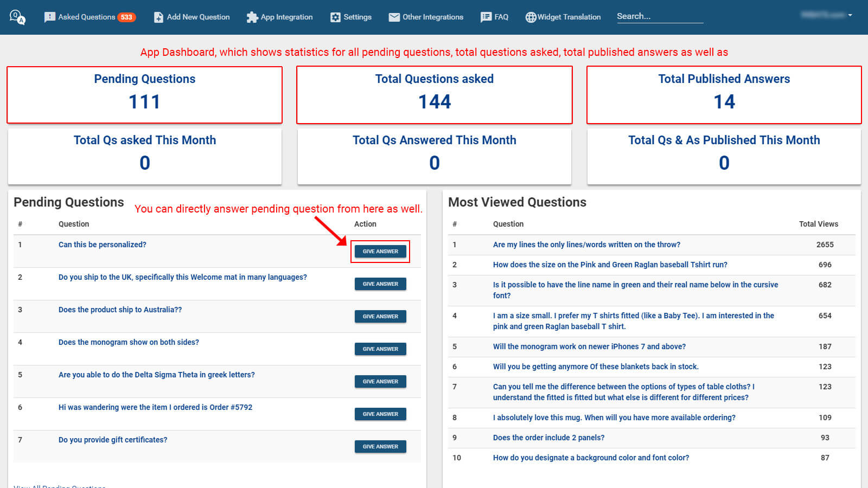Open the Pending Questions statistics card
Image resolution: width=868 pixels, height=488 pixels.
tap(144, 95)
